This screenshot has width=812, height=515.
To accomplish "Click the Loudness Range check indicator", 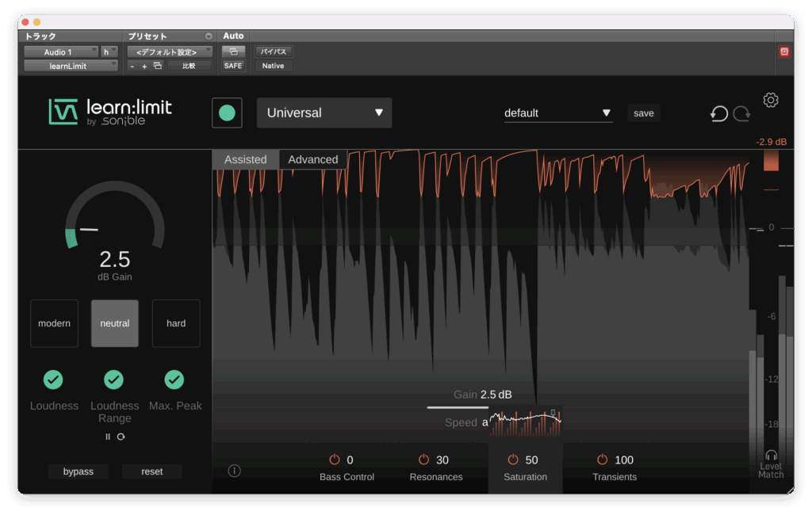I will [x=114, y=380].
